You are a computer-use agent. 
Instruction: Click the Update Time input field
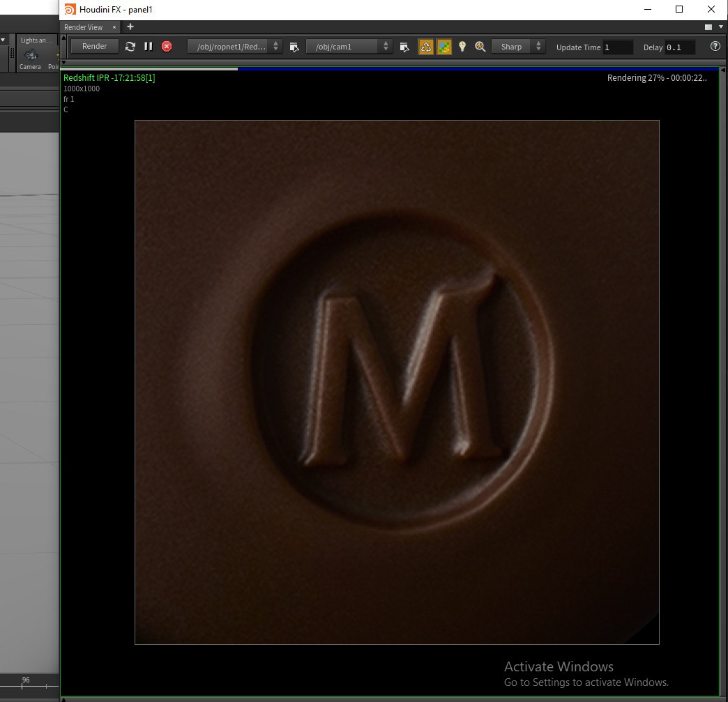click(618, 47)
